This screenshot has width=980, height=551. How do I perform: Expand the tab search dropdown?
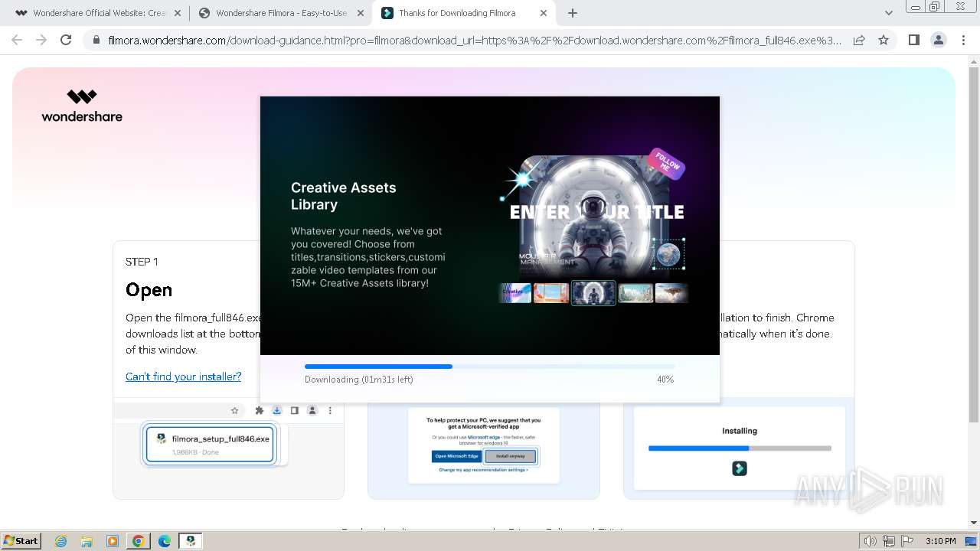(x=888, y=13)
